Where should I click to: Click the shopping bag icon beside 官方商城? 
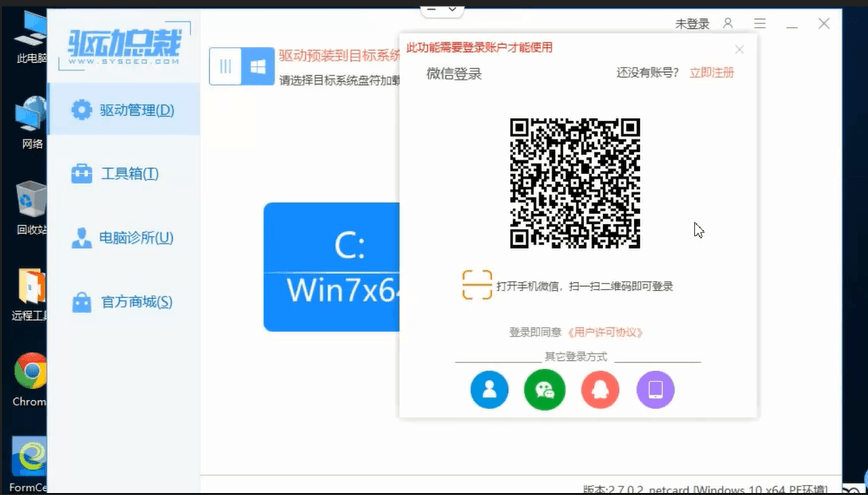[x=82, y=302]
